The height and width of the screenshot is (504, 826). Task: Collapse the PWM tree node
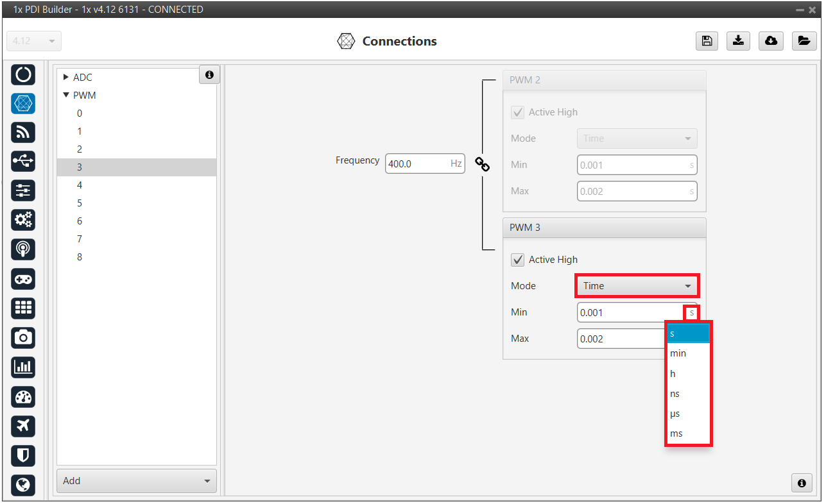coord(66,96)
